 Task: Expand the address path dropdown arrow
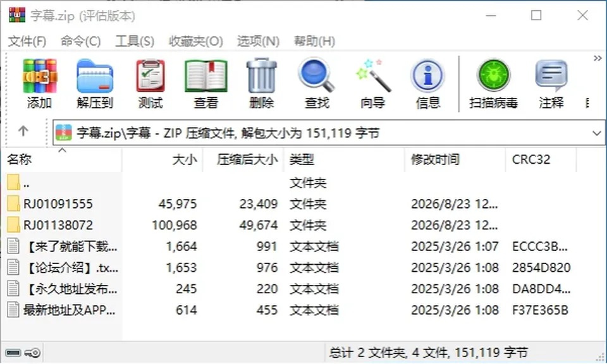coord(596,133)
